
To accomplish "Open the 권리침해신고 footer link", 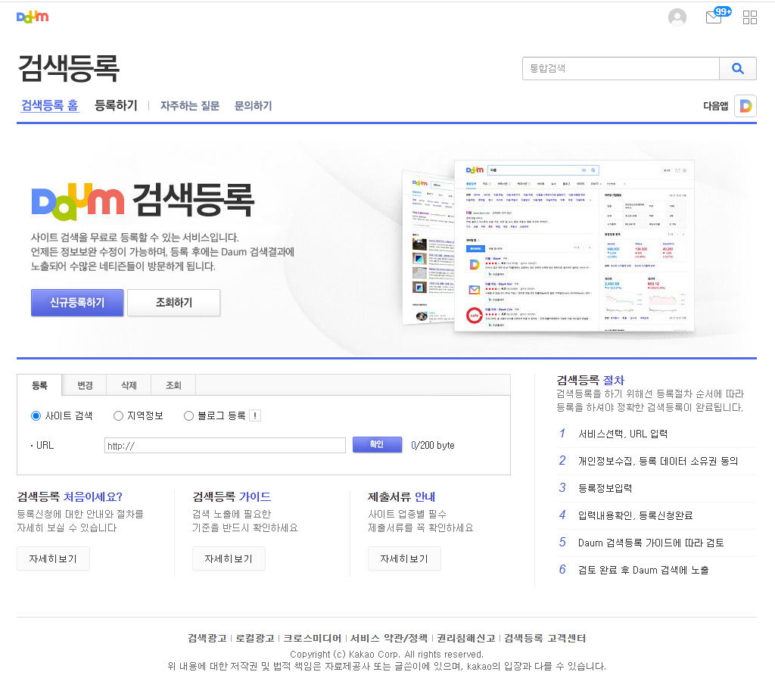I will click(x=466, y=638).
